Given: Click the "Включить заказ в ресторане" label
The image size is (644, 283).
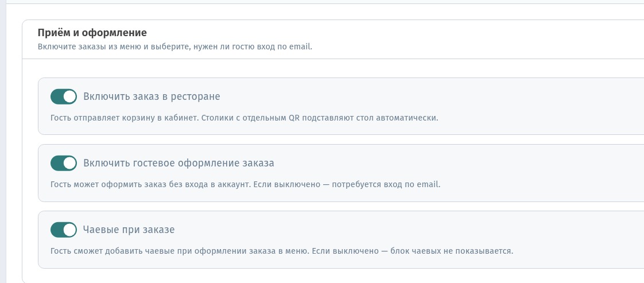Looking at the screenshot, I should point(152,96).
